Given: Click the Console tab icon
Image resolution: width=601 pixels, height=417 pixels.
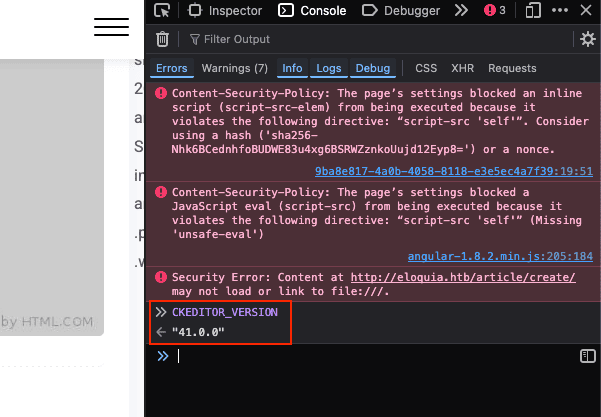Looking at the screenshot, I should [x=286, y=10].
